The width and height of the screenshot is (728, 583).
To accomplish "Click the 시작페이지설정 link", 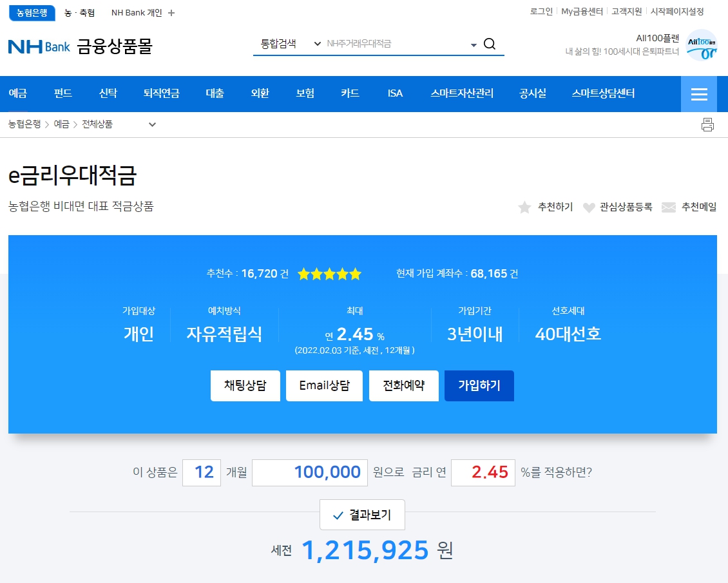I will pyautogui.click(x=677, y=12).
